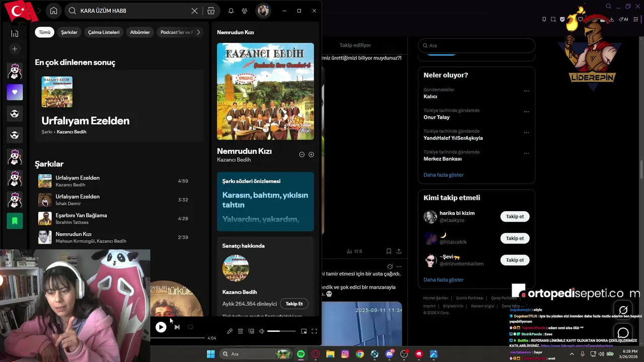Open top result Urfalıyam Ezelden card
Image resolution: width=644 pixels, height=362 pixels.
[x=119, y=107]
